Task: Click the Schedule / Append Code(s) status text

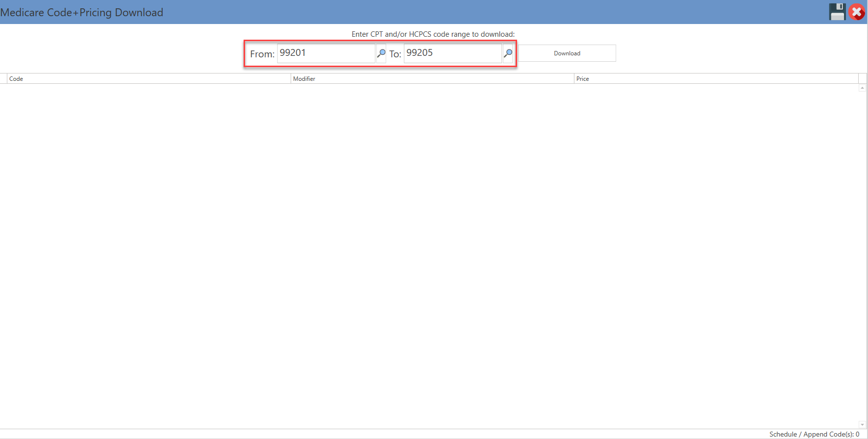Action: [814, 434]
